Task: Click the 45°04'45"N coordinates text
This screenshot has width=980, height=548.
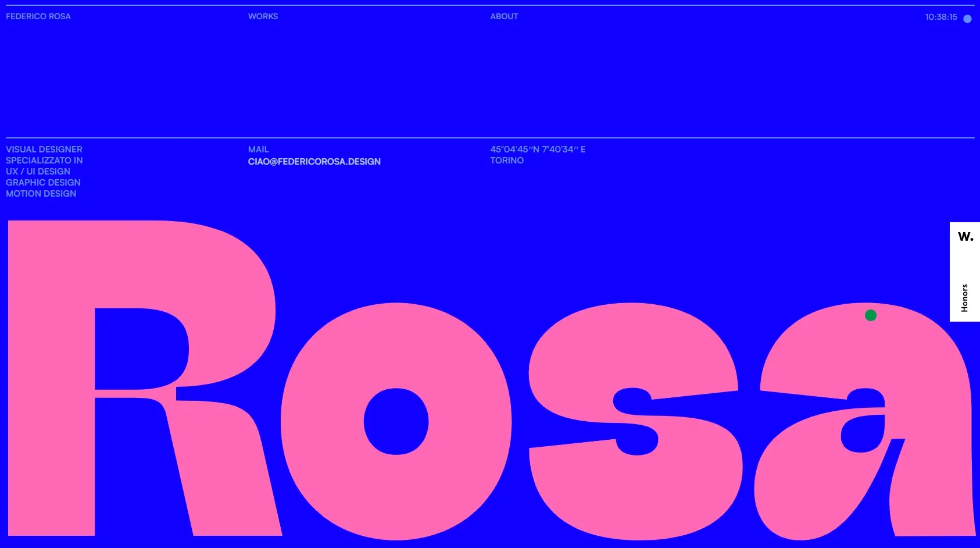Action: (538, 150)
